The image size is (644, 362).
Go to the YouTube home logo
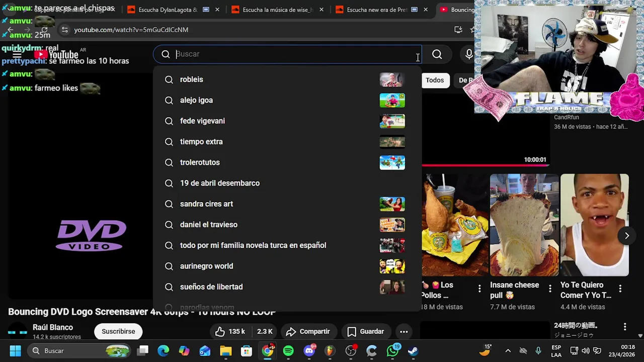click(x=56, y=54)
